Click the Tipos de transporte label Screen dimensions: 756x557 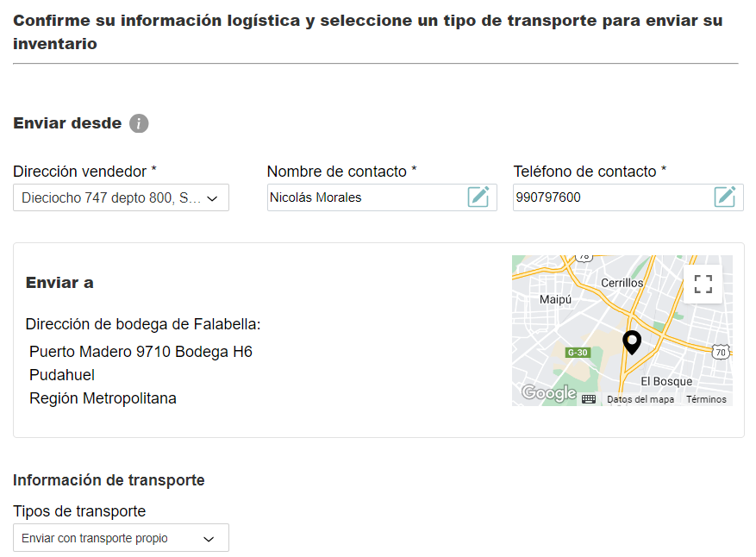[79, 511]
